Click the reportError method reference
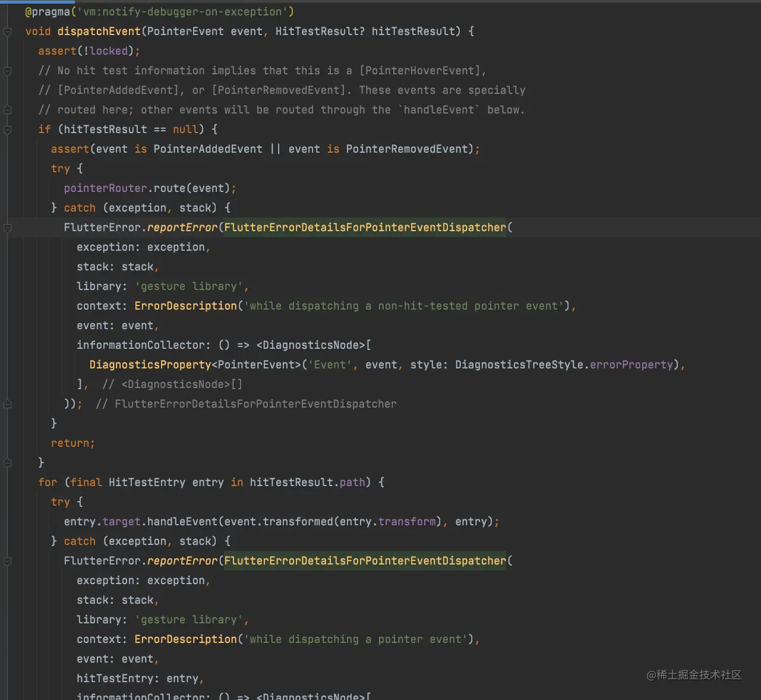The height and width of the screenshot is (700, 761). point(182,227)
